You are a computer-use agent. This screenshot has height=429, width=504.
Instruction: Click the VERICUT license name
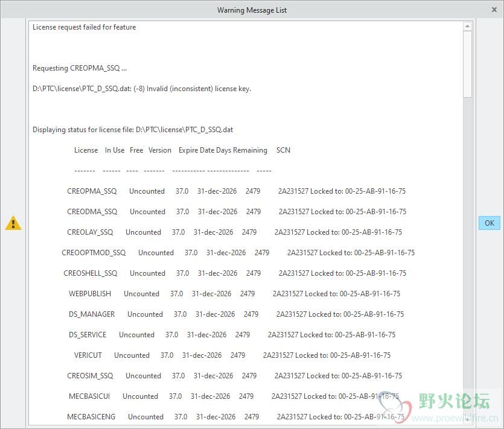pyautogui.click(x=88, y=355)
